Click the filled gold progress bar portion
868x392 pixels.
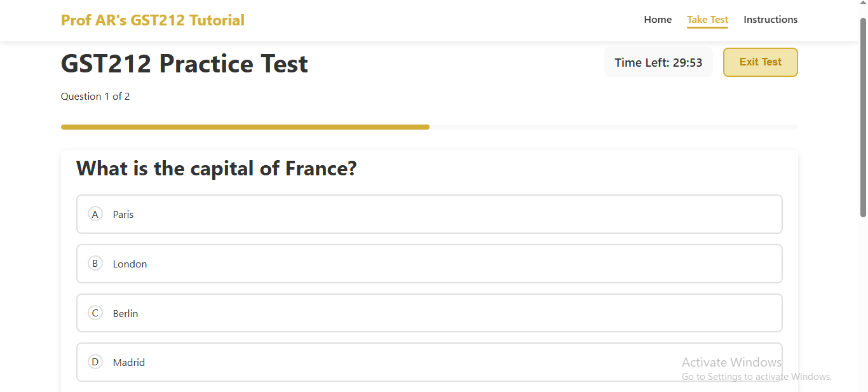[x=245, y=127]
